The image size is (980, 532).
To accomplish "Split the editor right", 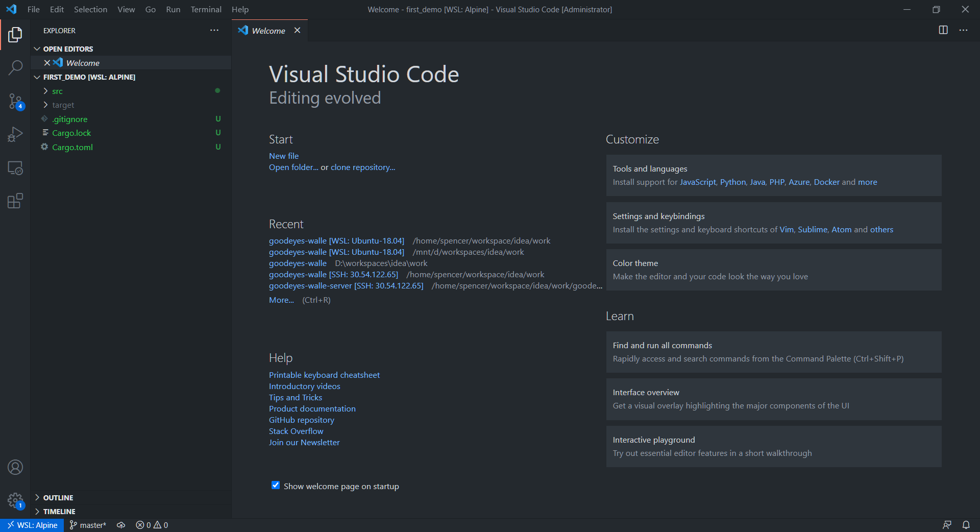I will coord(943,30).
